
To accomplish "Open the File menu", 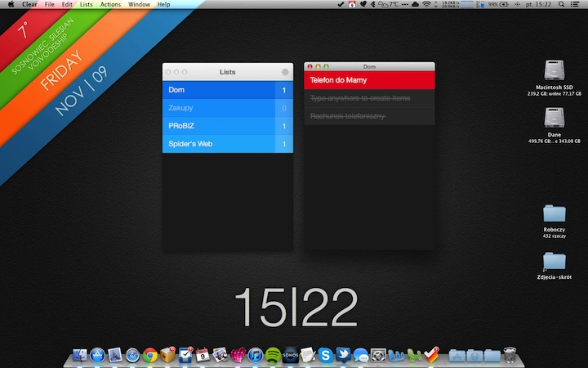I will [50, 5].
